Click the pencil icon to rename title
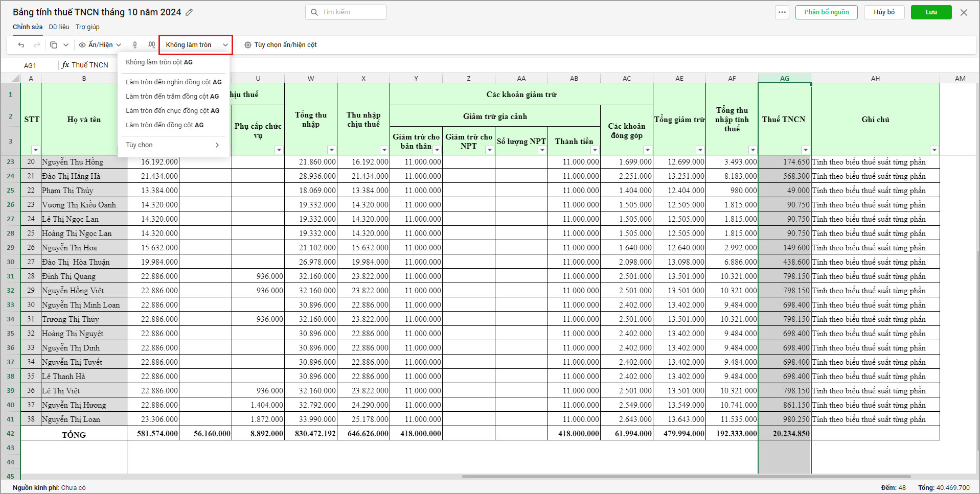 pos(189,12)
